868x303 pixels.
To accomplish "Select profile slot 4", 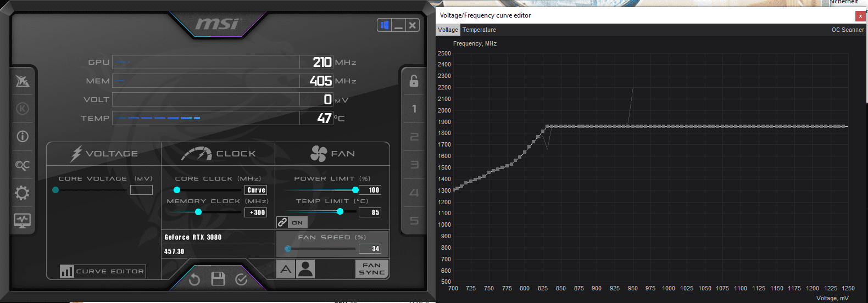I will [414, 193].
